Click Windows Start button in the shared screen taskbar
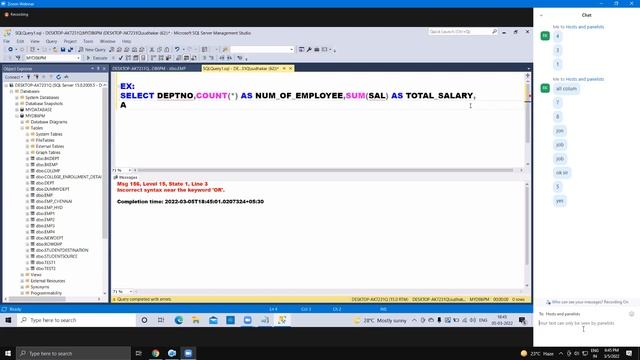Image resolution: width=640 pixels, height=360 pixels. (8, 320)
